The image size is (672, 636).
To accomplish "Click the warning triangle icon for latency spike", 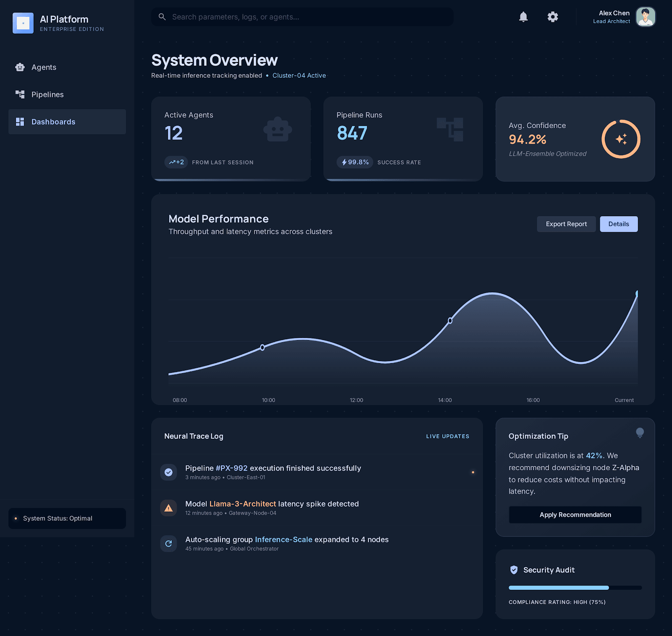I will point(168,508).
